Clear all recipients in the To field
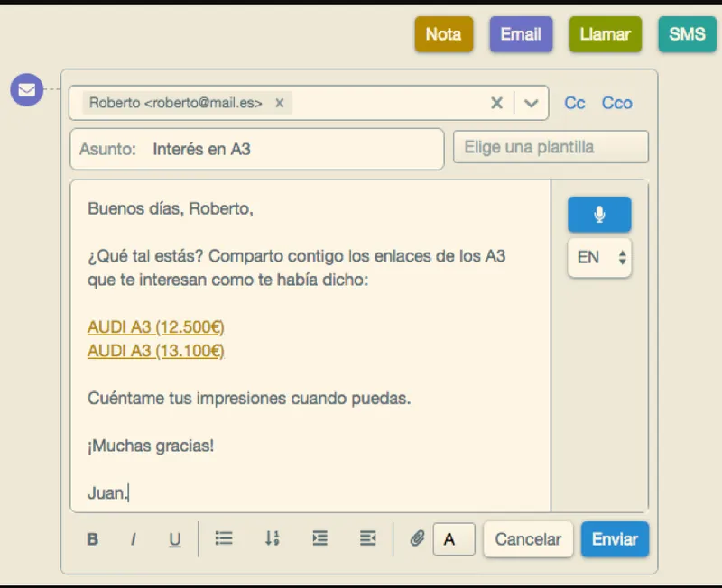Image resolution: width=722 pixels, height=588 pixels. [497, 103]
